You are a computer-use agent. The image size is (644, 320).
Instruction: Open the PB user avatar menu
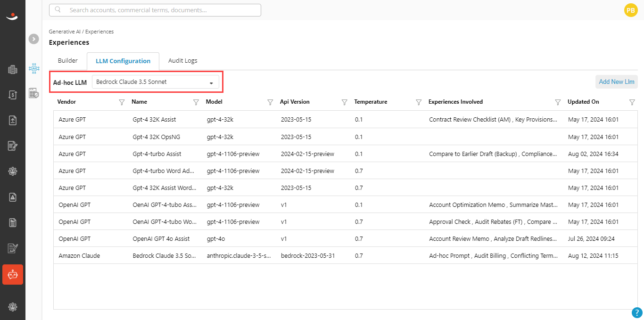click(x=631, y=10)
